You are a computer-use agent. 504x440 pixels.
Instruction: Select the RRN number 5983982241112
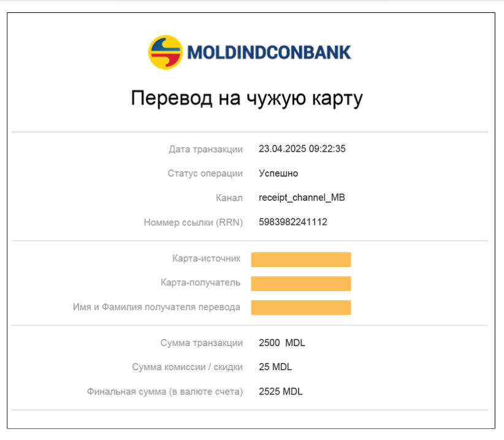tap(293, 222)
